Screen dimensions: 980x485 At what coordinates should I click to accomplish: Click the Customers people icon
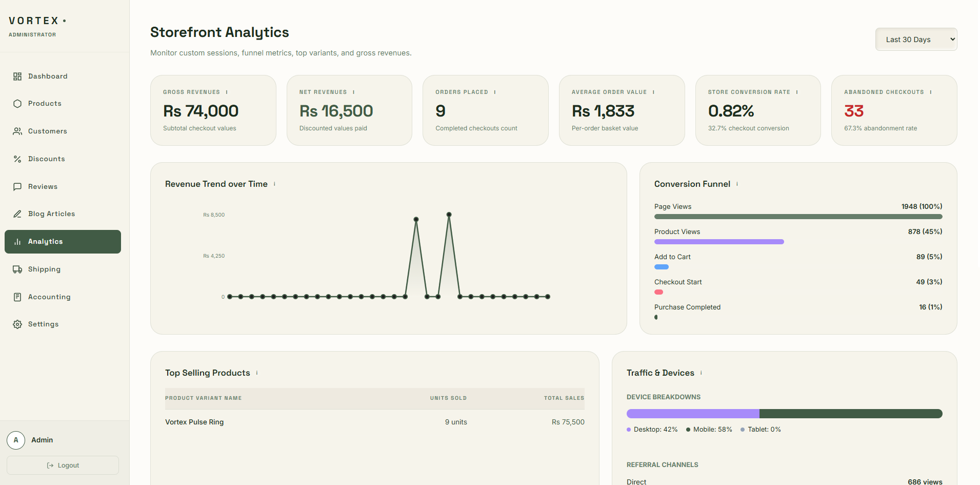(x=17, y=131)
